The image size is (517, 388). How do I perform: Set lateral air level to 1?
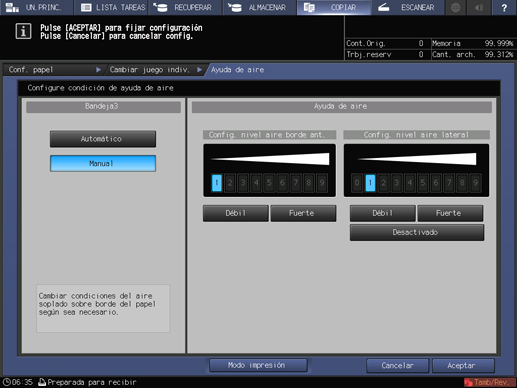click(x=370, y=183)
